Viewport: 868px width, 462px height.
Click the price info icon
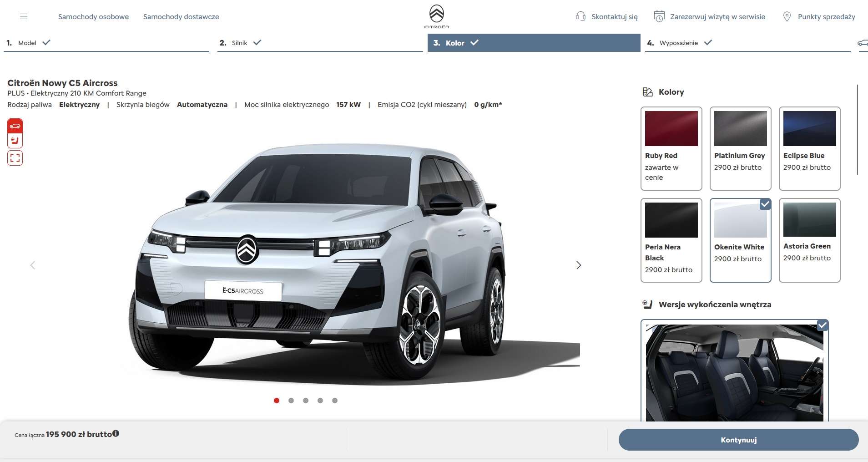[116, 433]
